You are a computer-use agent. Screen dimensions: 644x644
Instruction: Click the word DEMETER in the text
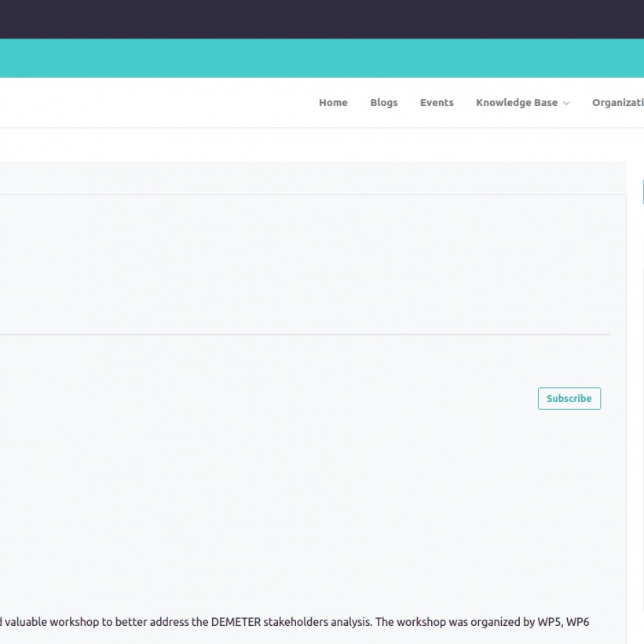coord(236,622)
